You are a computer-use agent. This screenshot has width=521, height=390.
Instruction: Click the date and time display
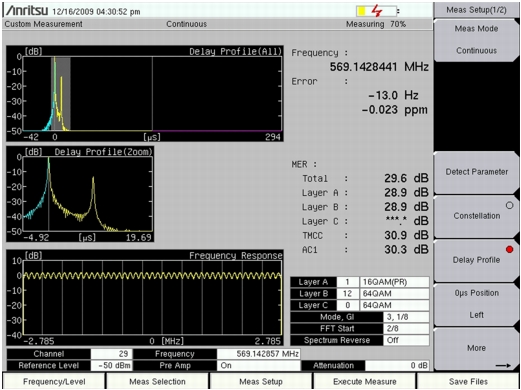point(96,12)
